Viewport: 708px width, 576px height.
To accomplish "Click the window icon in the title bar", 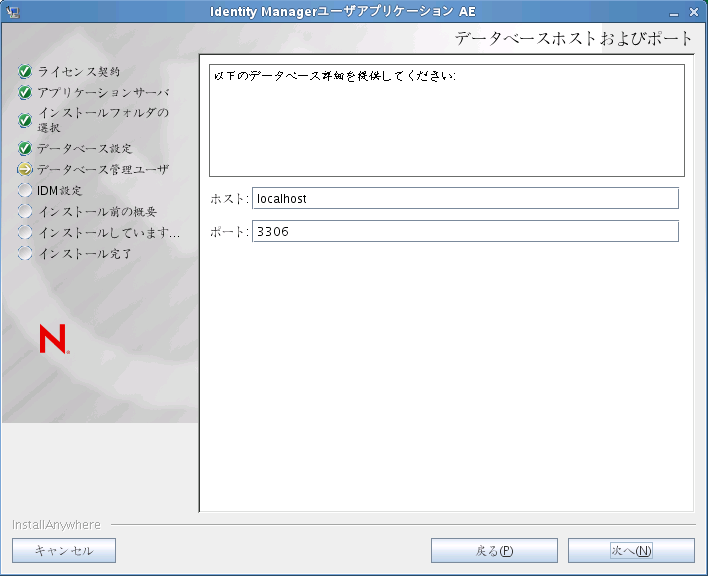I will click(13, 12).
